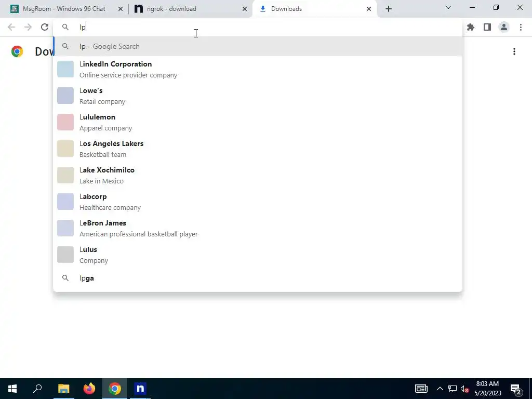Open the clock showing 8:03 AM

[x=487, y=389]
